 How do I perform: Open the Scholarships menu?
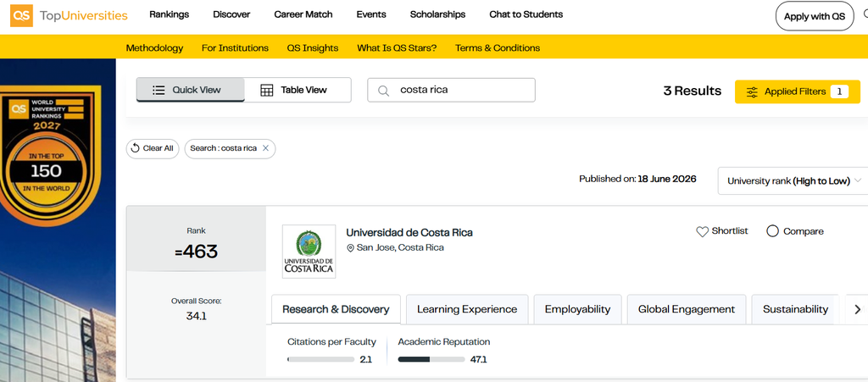click(x=438, y=14)
